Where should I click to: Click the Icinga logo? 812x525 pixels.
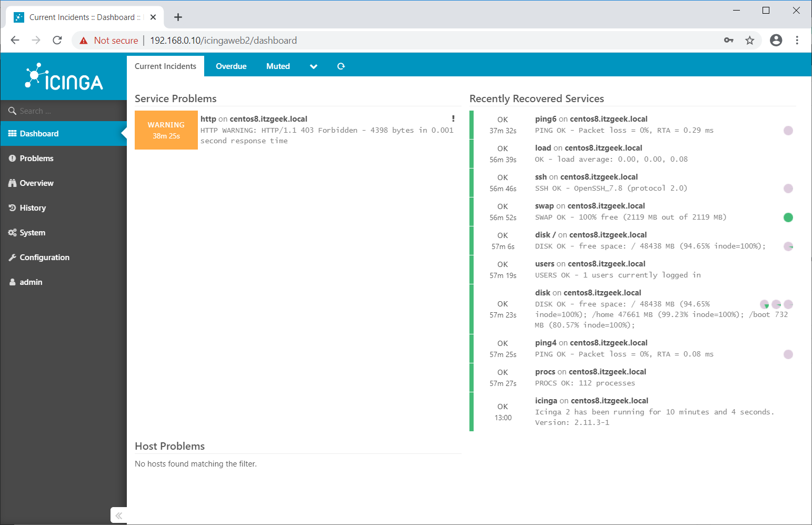(x=64, y=77)
